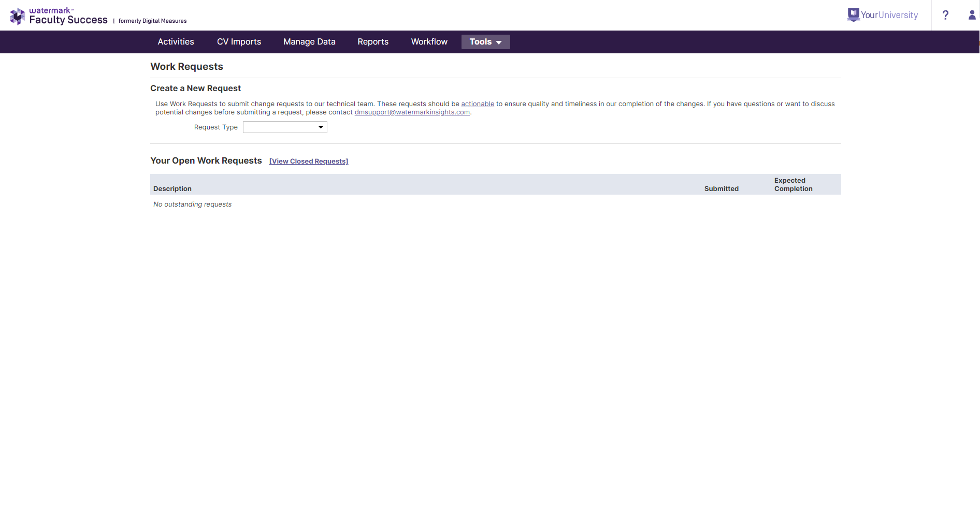Open the actionable hyperlink
This screenshot has width=980, height=512.
[477, 104]
